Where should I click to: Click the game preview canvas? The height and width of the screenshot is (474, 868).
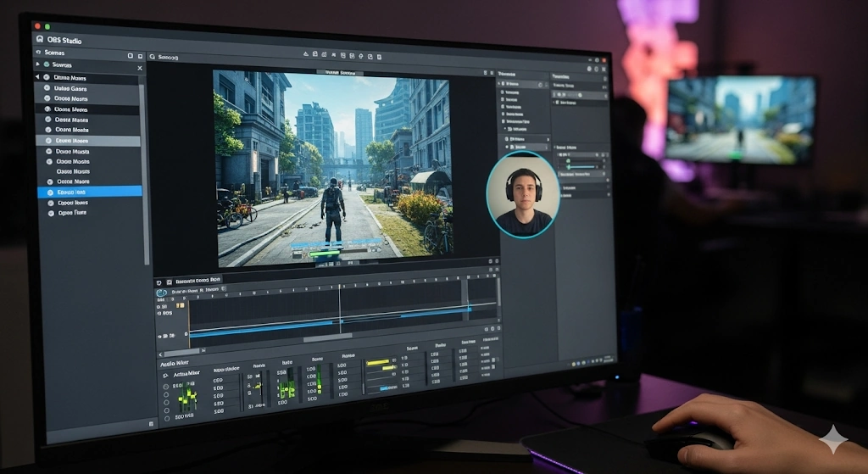click(332, 169)
